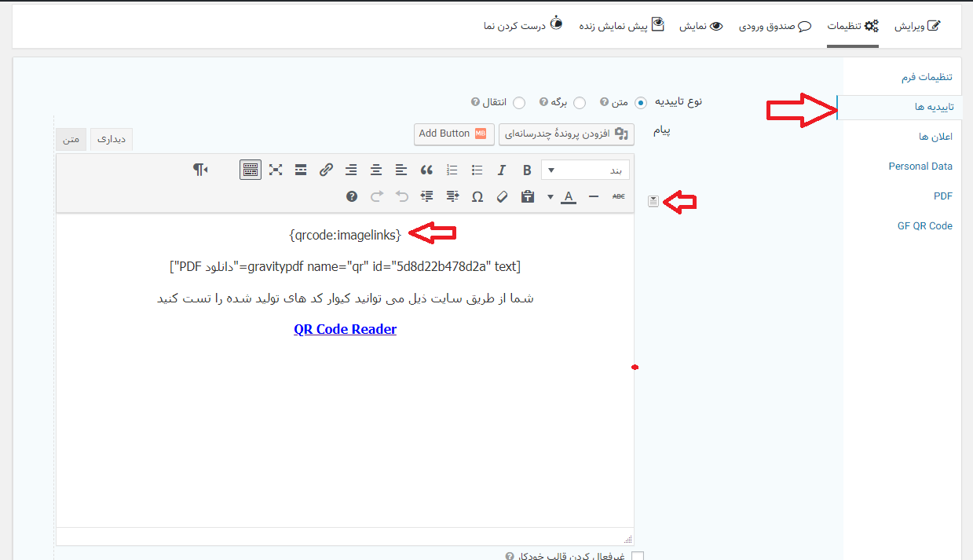The height and width of the screenshot is (560, 973).
Task: Insert special character with omega icon
Action: (477, 196)
